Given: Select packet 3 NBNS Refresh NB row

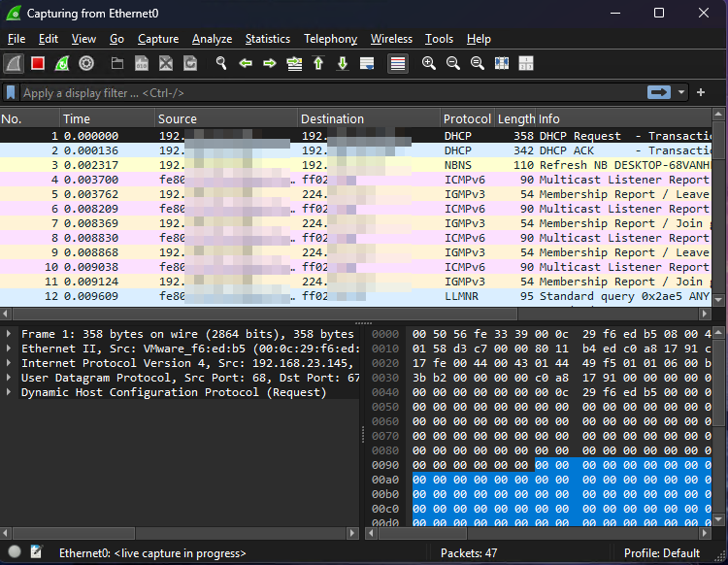Looking at the screenshot, I should click(x=355, y=165).
